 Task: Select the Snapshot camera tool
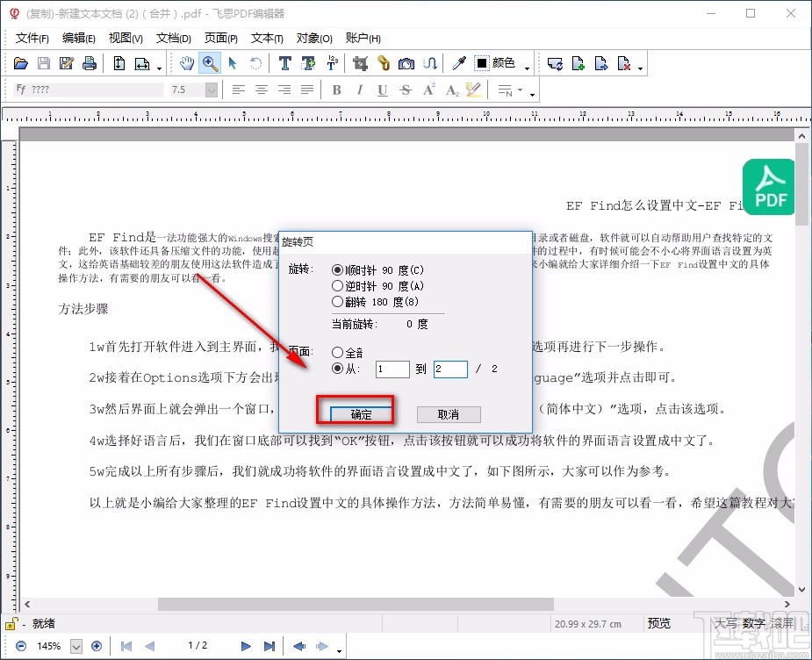[406, 62]
